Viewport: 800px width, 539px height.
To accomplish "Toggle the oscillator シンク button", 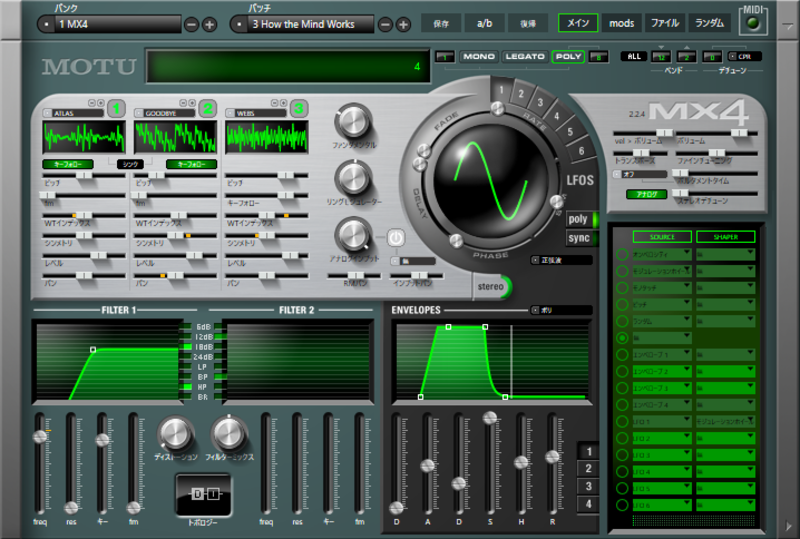I will pyautogui.click(x=130, y=164).
